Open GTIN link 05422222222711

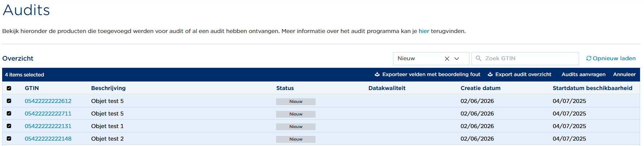48,114
